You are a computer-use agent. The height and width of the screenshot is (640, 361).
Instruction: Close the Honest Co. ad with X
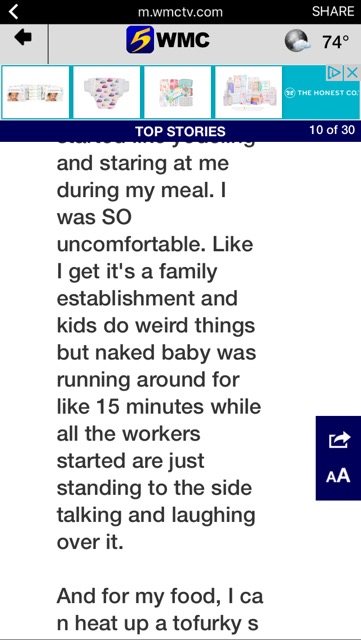point(352,73)
